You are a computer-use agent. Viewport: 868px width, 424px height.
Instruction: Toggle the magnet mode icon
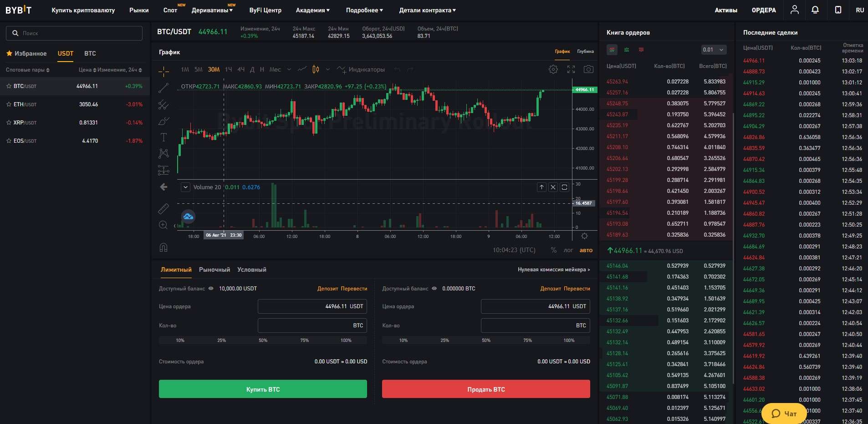[163, 248]
